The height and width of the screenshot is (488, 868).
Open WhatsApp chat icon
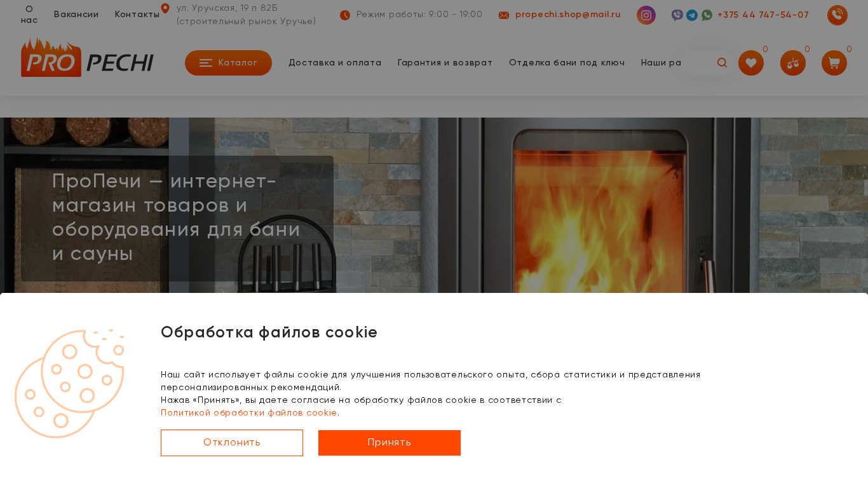pyautogui.click(x=707, y=15)
